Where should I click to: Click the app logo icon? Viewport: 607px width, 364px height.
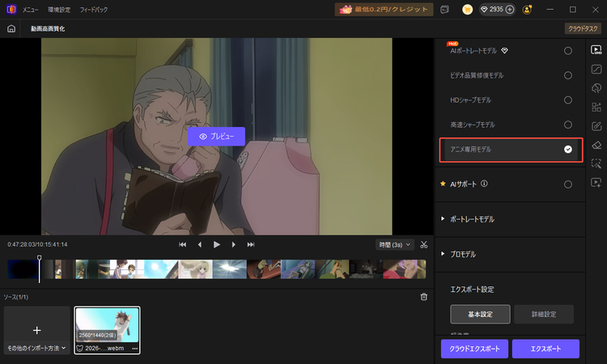[x=11, y=9]
